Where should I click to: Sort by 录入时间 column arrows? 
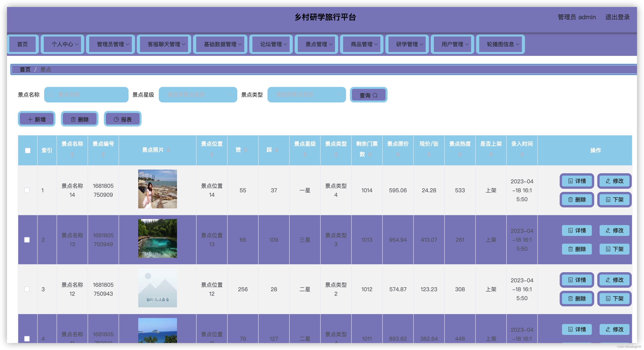[x=522, y=155]
